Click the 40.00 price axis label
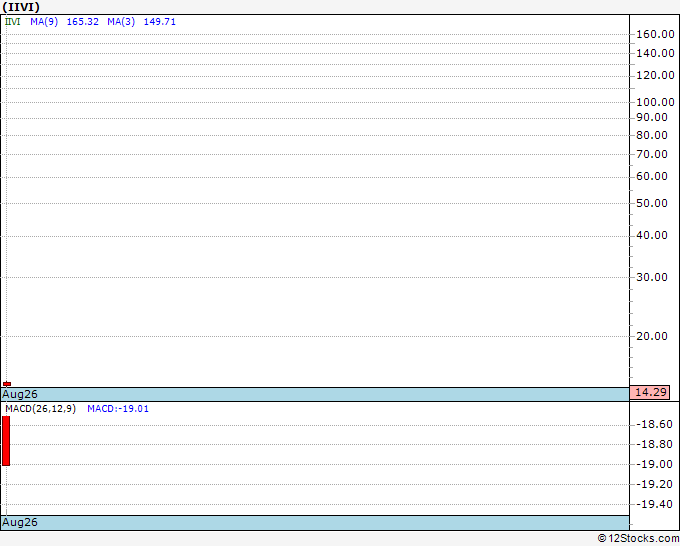 pos(652,235)
